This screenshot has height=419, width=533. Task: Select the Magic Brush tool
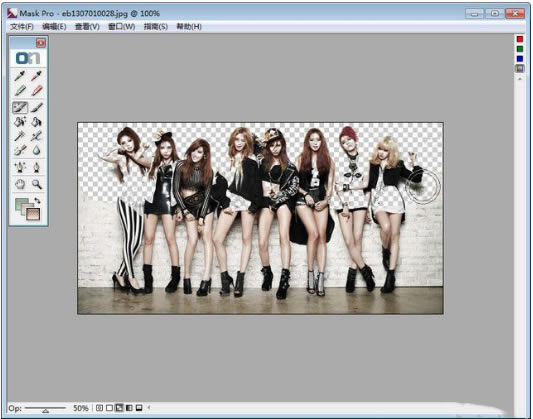tap(20, 107)
